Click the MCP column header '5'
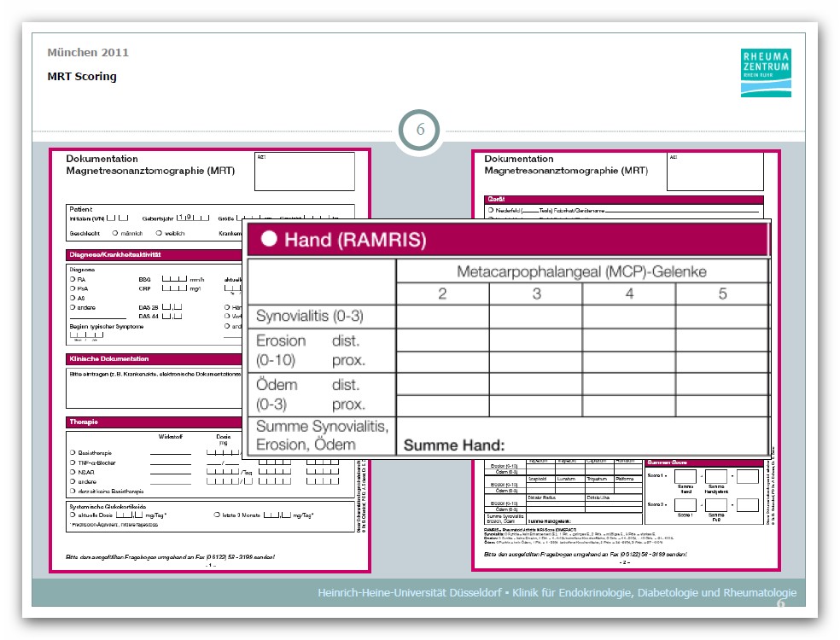This screenshot has height=640, width=840. pos(723,294)
